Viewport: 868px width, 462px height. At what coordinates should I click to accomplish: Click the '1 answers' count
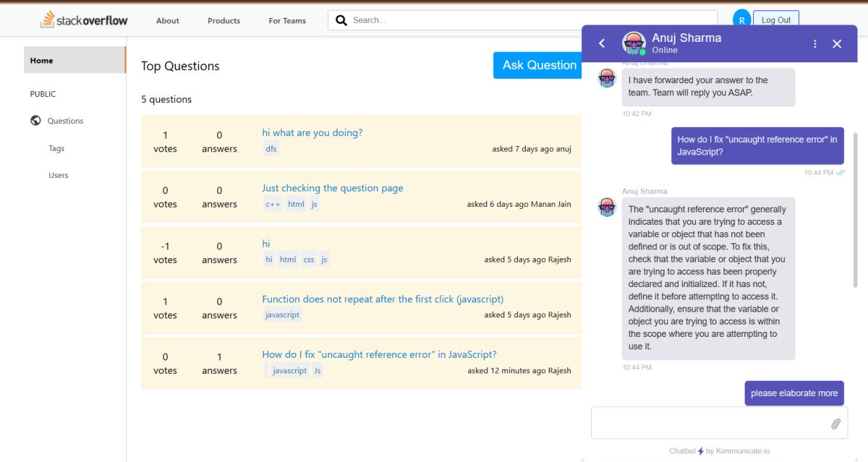tap(219, 364)
